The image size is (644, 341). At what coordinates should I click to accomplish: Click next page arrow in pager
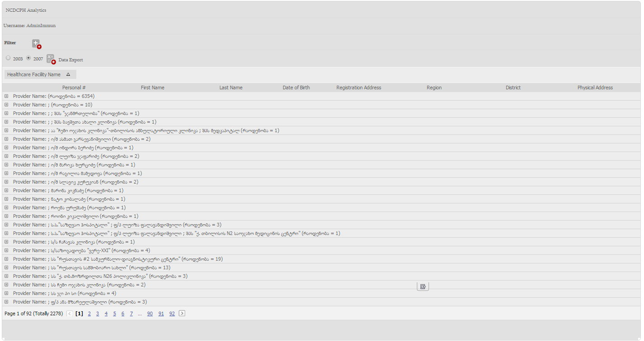tap(182, 313)
